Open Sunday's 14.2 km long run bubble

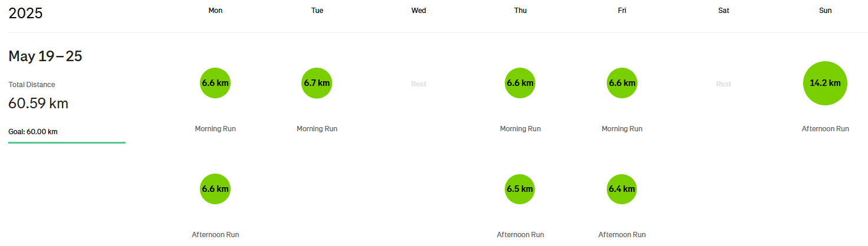(x=826, y=83)
